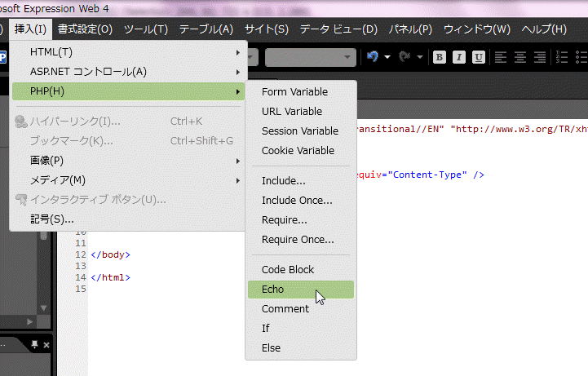Screen dimensions: 588x376
Task: Toggle Bold formatting button
Action: click(x=440, y=57)
